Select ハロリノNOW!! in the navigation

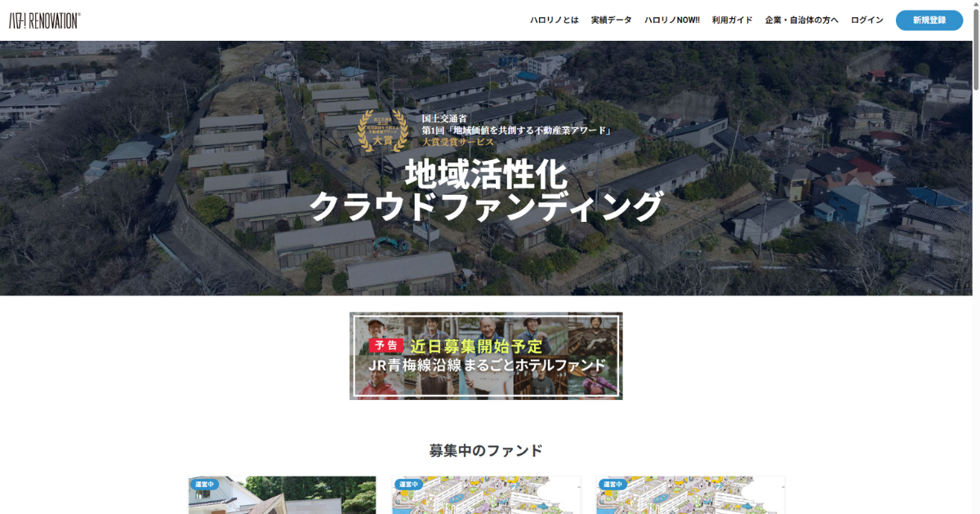point(672,20)
